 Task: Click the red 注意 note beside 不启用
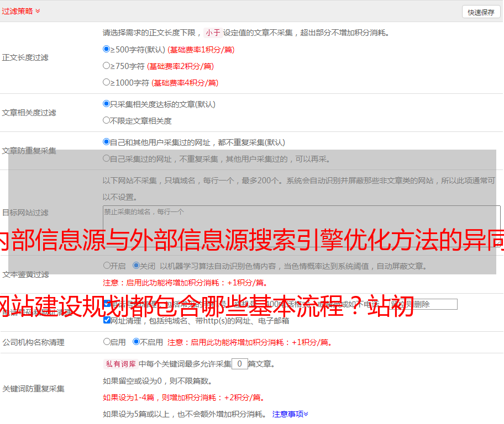pyautogui.click(x=250, y=342)
